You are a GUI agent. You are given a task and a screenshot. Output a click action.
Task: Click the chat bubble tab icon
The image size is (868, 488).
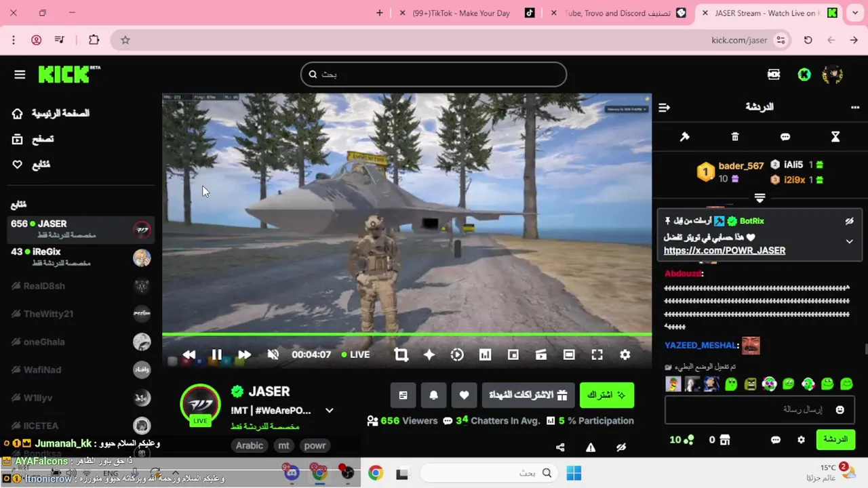[x=785, y=137]
